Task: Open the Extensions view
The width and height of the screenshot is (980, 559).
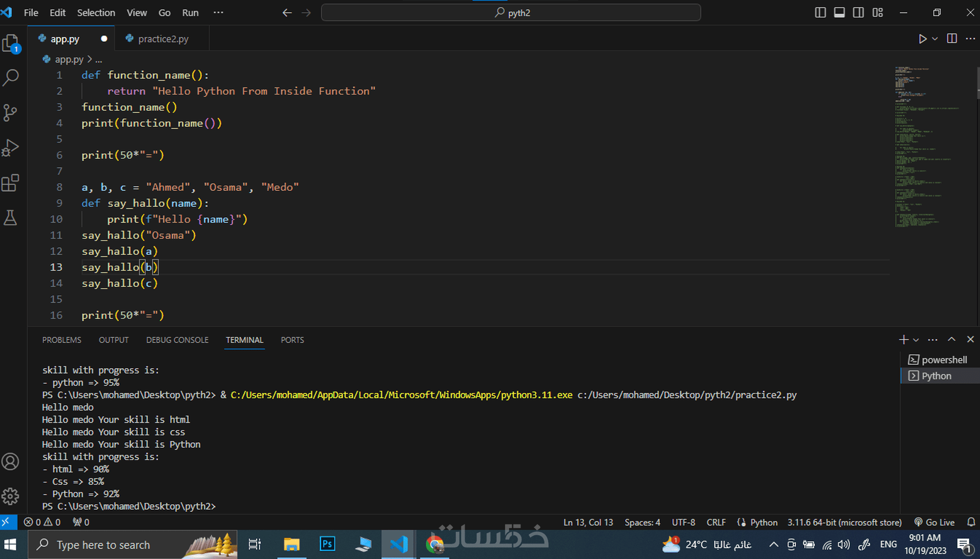Action: pyautogui.click(x=11, y=183)
